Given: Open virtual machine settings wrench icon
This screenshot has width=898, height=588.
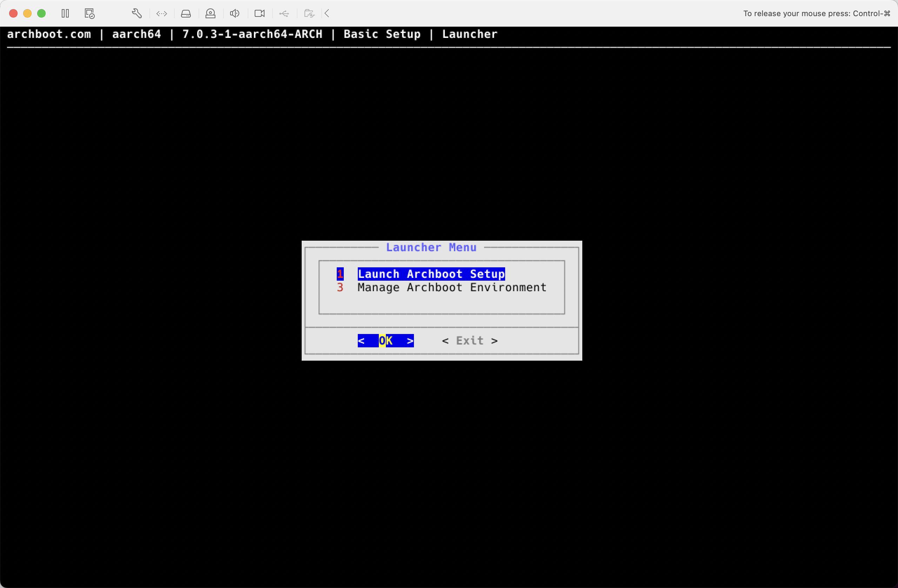Looking at the screenshot, I should (x=136, y=14).
